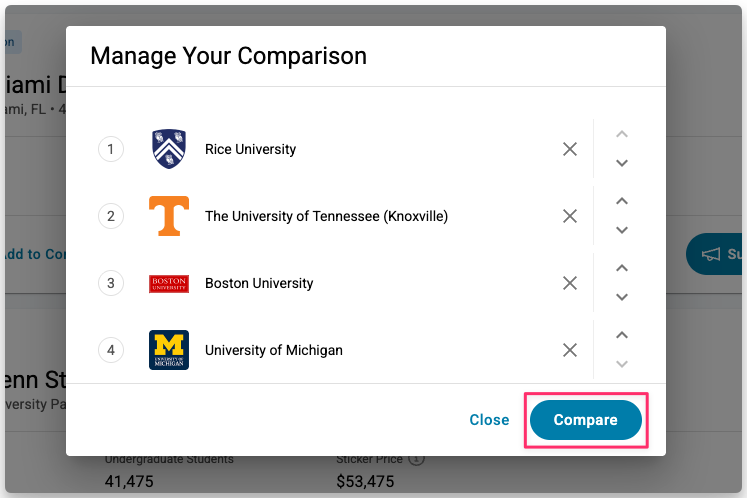Click the megaphone button behind dialog
The image size is (747, 498).
(x=712, y=254)
